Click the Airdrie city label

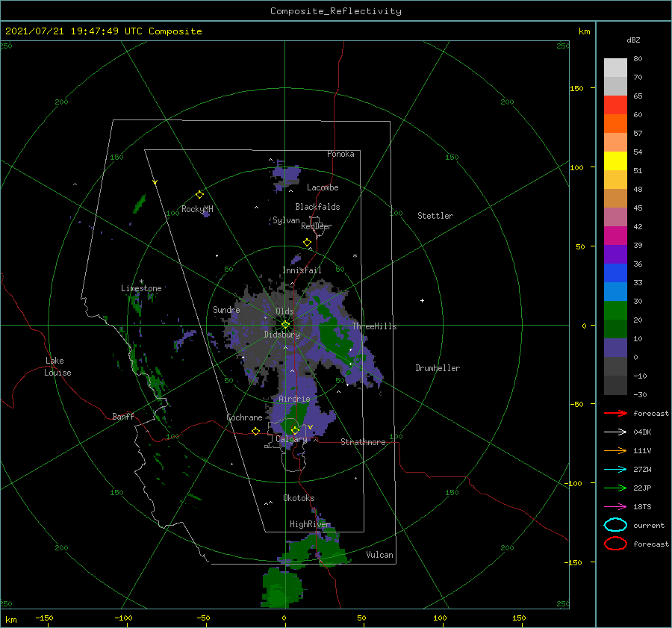(294, 399)
